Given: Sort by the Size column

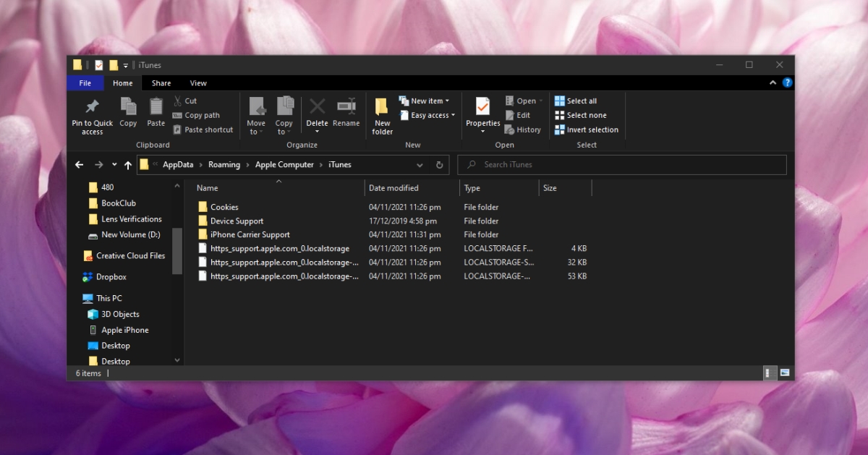Looking at the screenshot, I should point(565,188).
